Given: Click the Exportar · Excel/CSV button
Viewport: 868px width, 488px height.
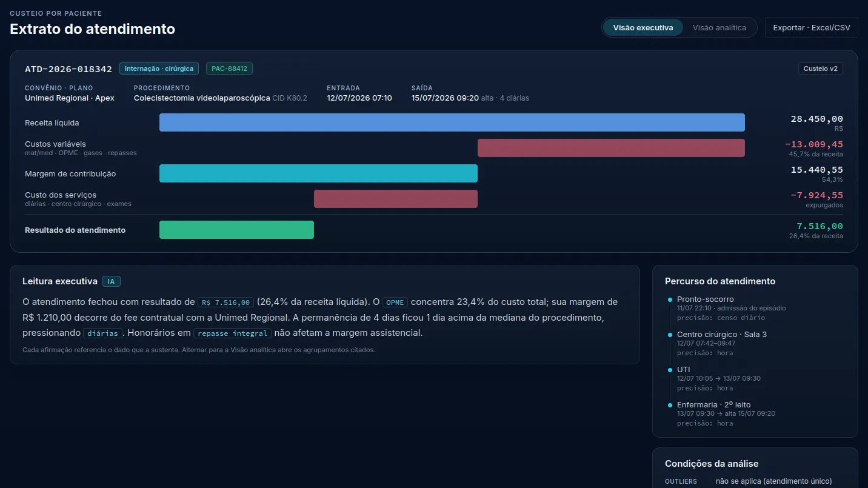Looking at the screenshot, I should point(812,28).
